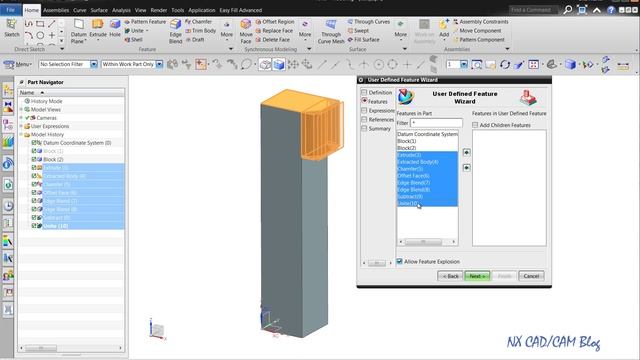Click the Swept surface command
Viewport: 640px width, 360px height.
pos(358,31)
